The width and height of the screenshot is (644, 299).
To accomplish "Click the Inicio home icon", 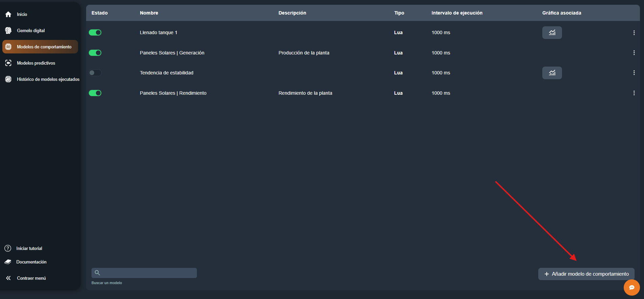I will pos(8,15).
